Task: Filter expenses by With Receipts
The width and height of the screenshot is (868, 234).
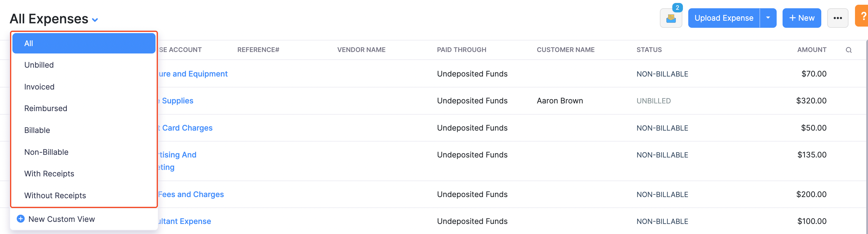Action: (x=49, y=173)
